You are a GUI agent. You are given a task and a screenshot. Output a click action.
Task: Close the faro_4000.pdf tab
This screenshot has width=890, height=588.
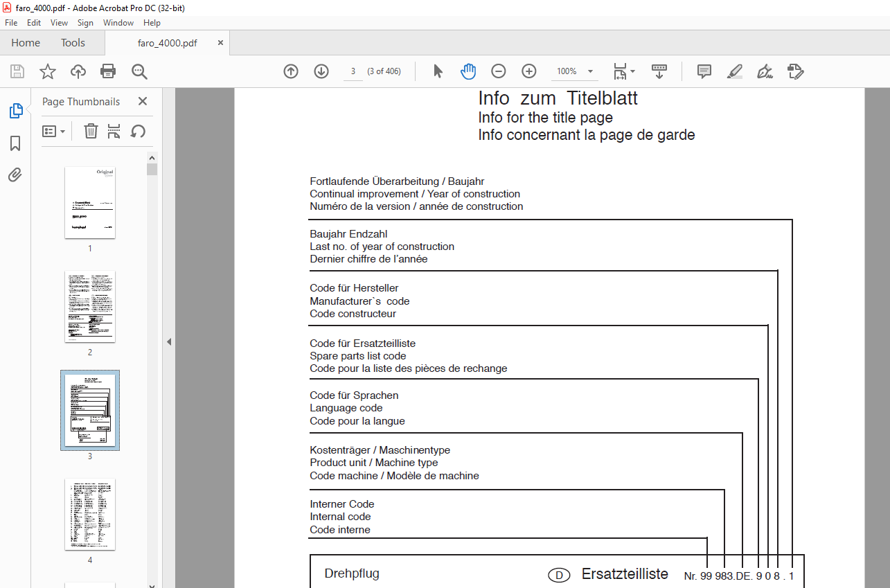(221, 43)
